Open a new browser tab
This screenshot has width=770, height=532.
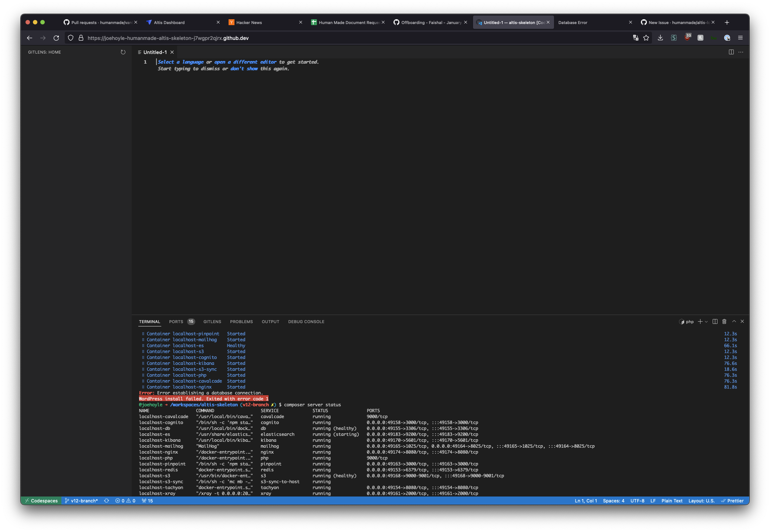(x=727, y=23)
